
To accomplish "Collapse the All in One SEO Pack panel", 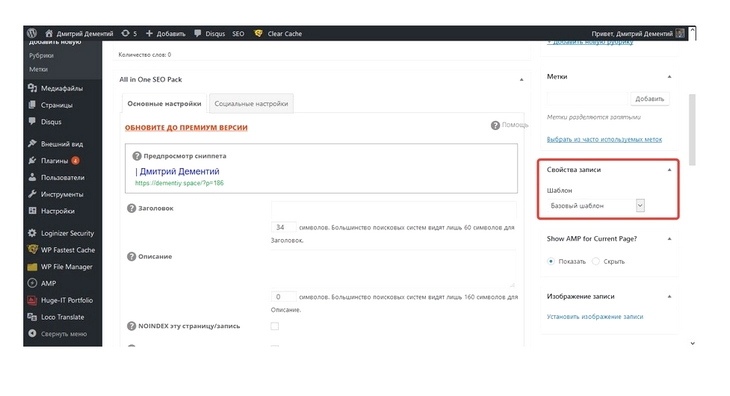I will pos(521,80).
